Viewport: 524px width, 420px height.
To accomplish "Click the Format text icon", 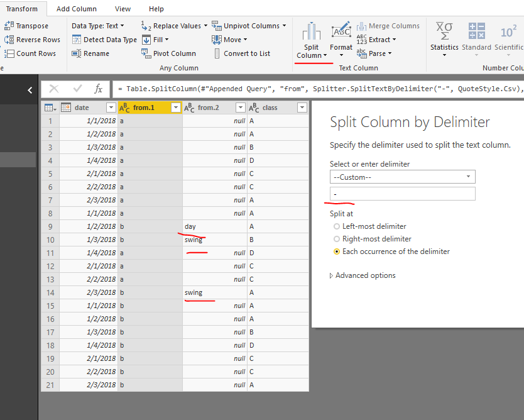I will (341, 31).
